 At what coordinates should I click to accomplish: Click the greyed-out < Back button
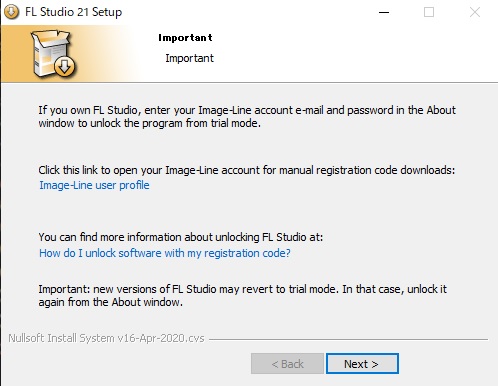[287, 364]
